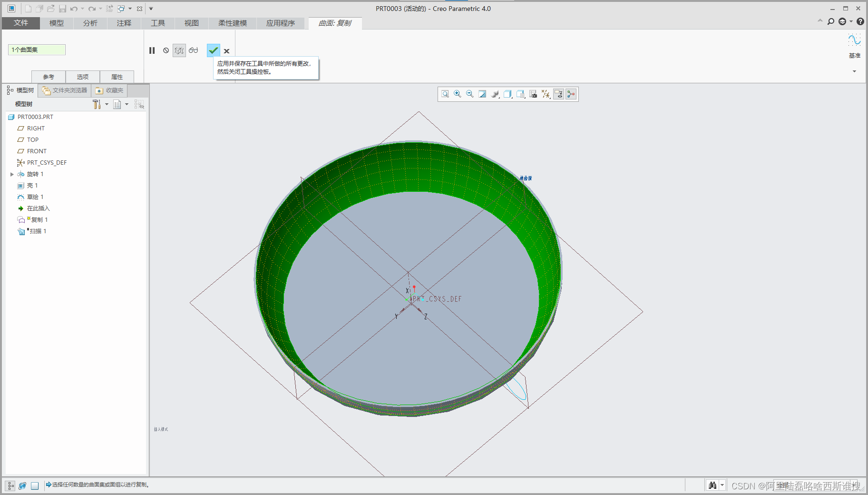Switch to the 应用程序 ribbon tab
Screen dimensions: 868x495
pos(281,23)
